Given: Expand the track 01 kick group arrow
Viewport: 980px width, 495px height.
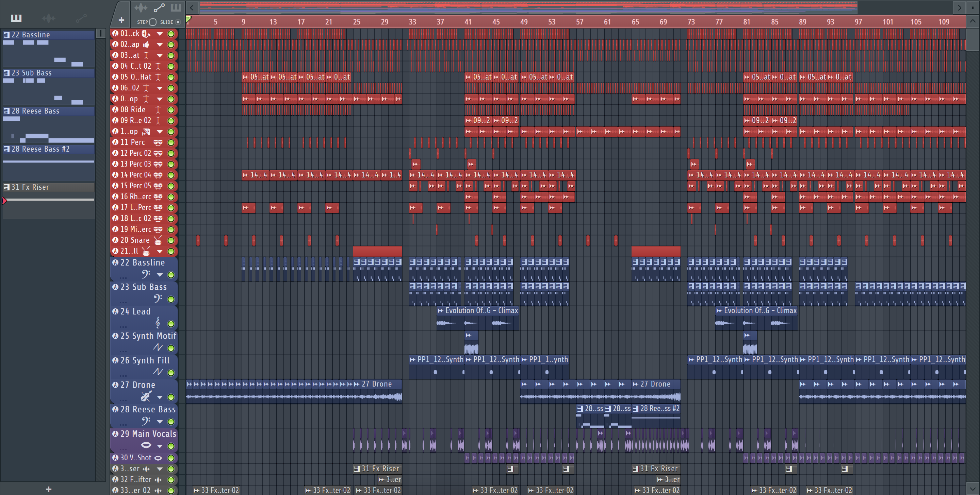Looking at the screenshot, I should [160, 34].
